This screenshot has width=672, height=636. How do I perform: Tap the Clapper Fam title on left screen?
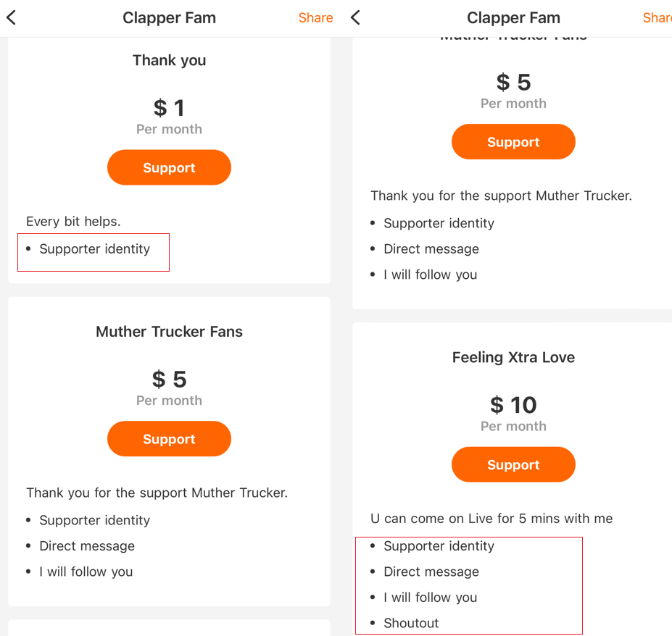tap(169, 18)
